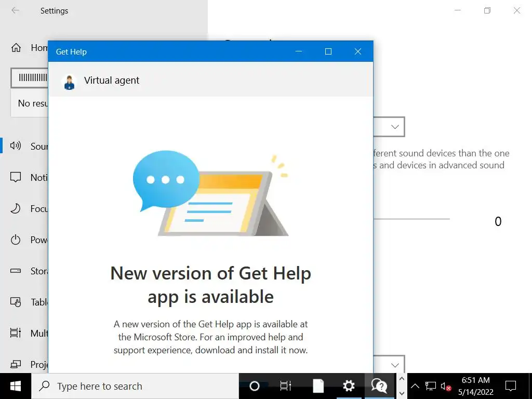Screen dimensions: 532x399
Task: Click the taskbar toolbar scroll up arrow
Action: tap(402, 379)
